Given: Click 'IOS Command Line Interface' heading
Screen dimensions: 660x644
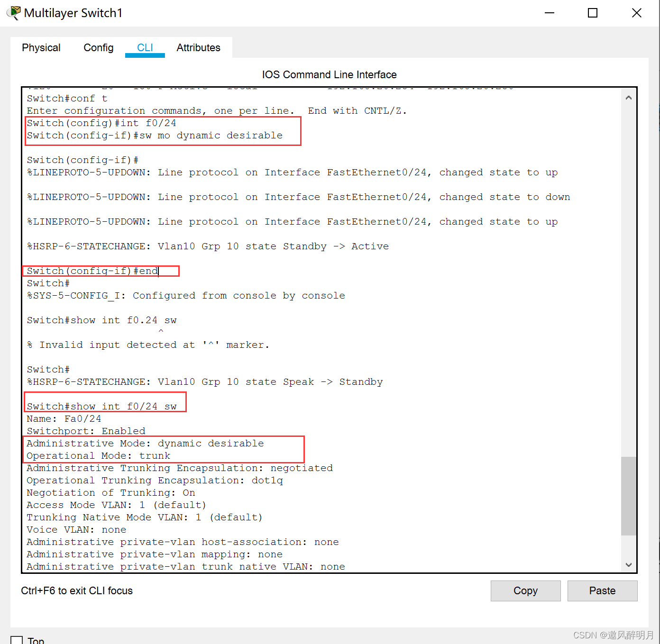Looking at the screenshot, I should 329,74.
